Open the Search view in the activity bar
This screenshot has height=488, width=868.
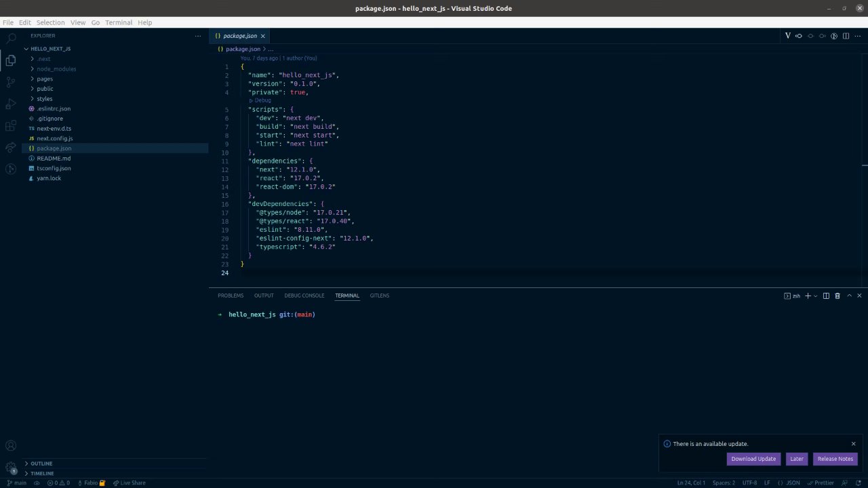click(11, 39)
